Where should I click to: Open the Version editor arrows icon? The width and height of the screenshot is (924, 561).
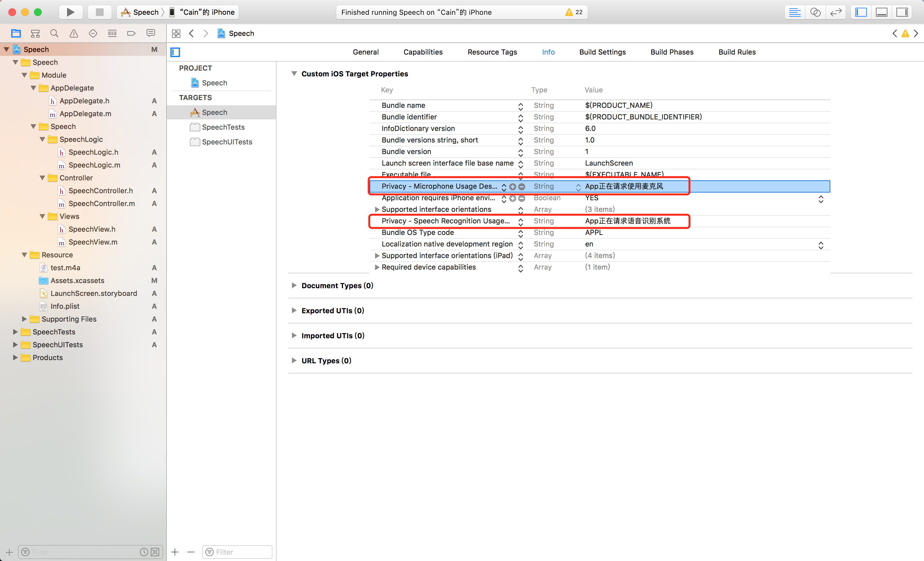pos(835,12)
